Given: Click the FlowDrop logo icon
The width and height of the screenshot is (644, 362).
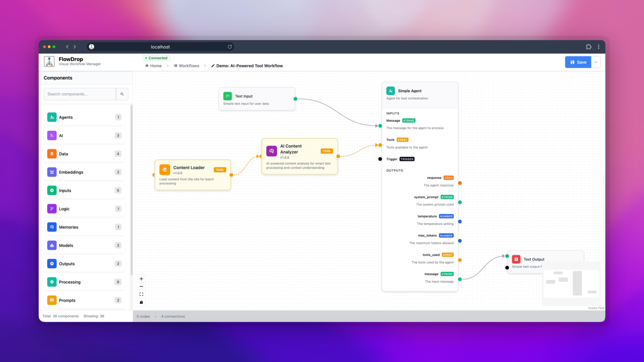Looking at the screenshot, I should (x=49, y=61).
